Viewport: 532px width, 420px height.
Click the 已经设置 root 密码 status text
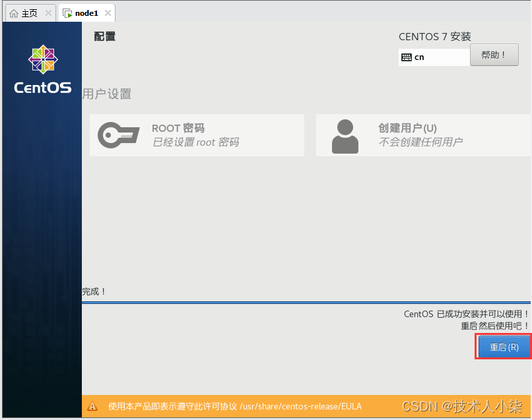[196, 142]
